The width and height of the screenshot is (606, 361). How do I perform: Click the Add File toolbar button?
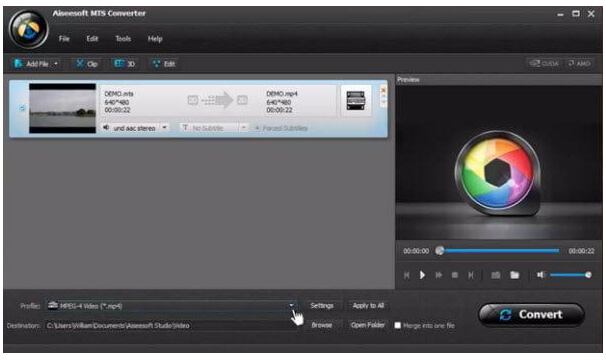point(32,64)
